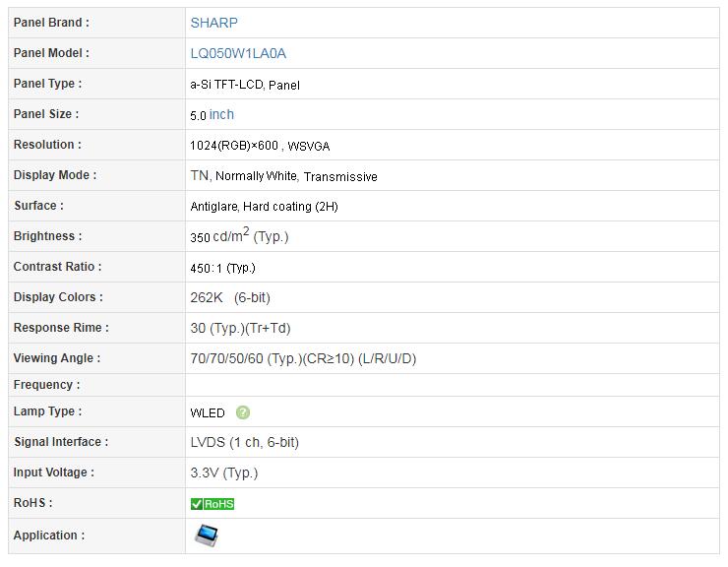Select the Panel Type value text
The width and height of the screenshot is (728, 567).
(x=245, y=85)
